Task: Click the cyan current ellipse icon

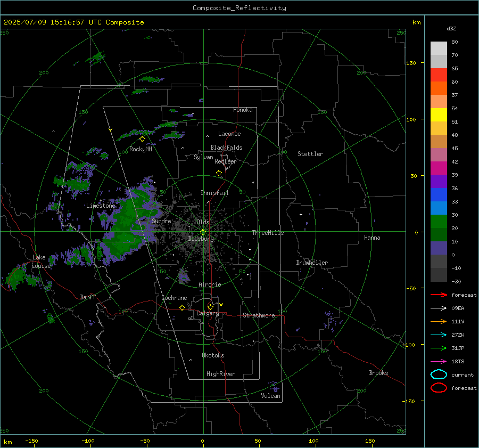Action: 439,374
